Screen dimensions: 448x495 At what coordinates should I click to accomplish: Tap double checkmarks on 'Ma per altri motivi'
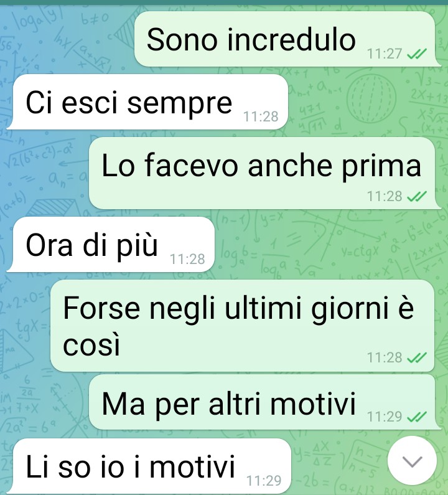coord(417,417)
